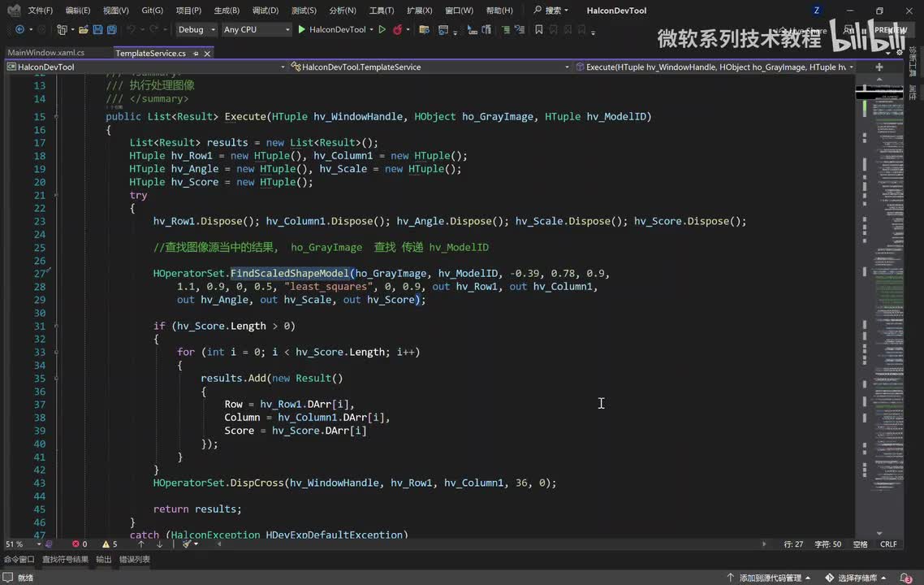Collapse the for loop at line 33
The image size is (924, 585).
57,352
